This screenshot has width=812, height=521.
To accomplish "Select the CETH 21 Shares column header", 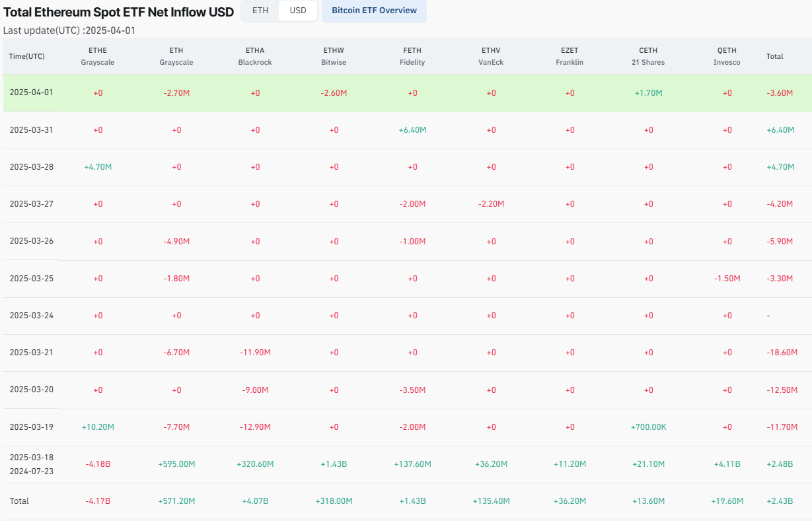I will pos(648,56).
